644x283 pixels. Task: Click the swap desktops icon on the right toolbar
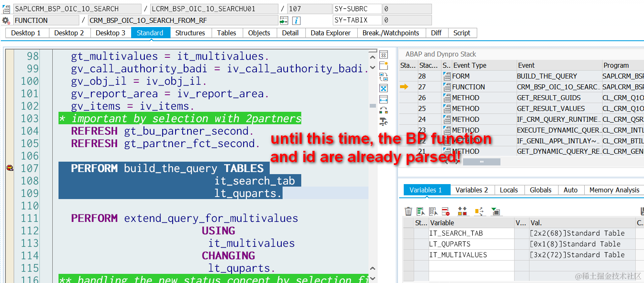point(383,76)
